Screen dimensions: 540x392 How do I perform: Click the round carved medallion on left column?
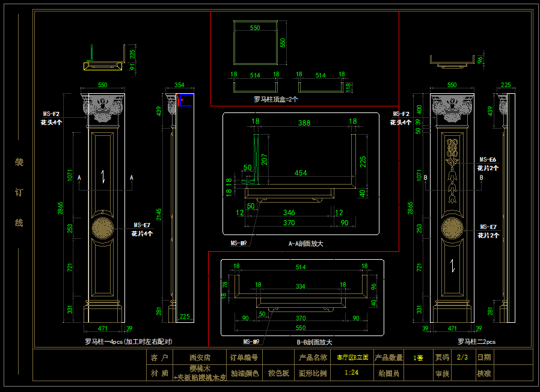coord(102,229)
